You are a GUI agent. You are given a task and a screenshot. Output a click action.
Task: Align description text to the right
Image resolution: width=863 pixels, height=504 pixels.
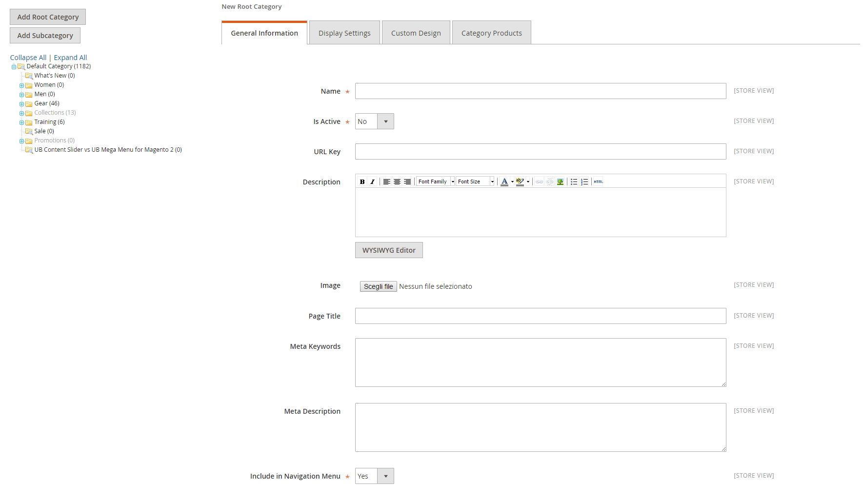407,181
